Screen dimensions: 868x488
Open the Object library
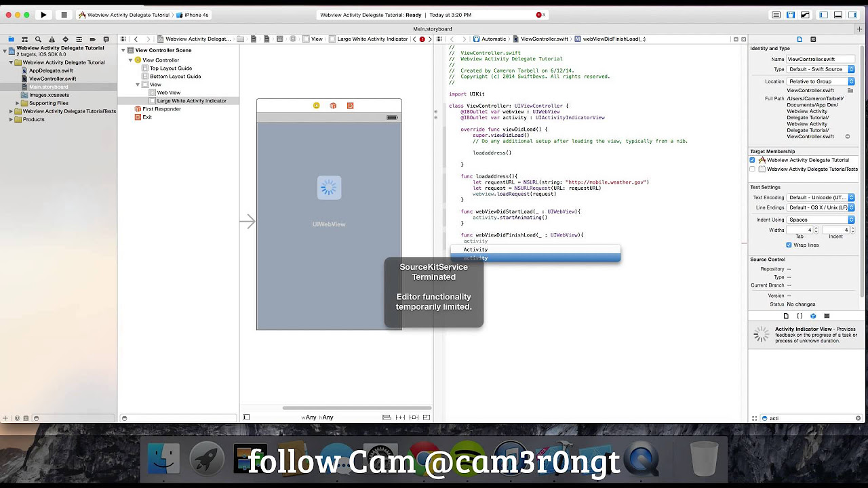coord(813,316)
